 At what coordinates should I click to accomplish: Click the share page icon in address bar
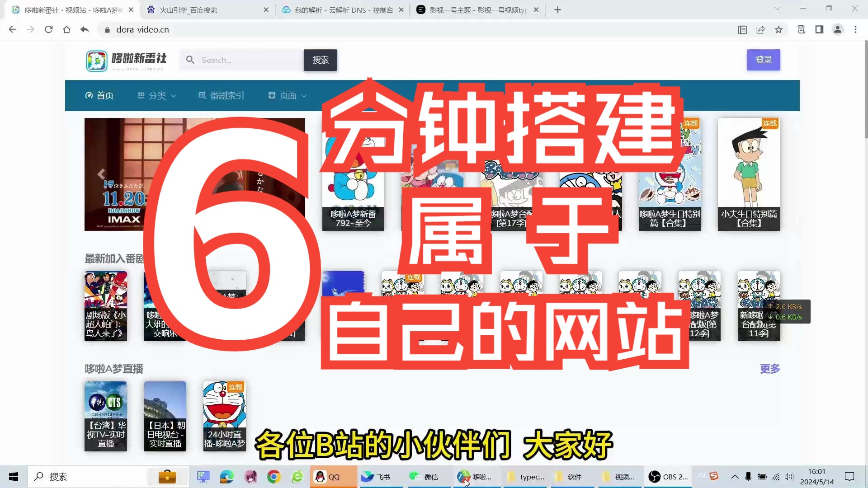(x=760, y=29)
